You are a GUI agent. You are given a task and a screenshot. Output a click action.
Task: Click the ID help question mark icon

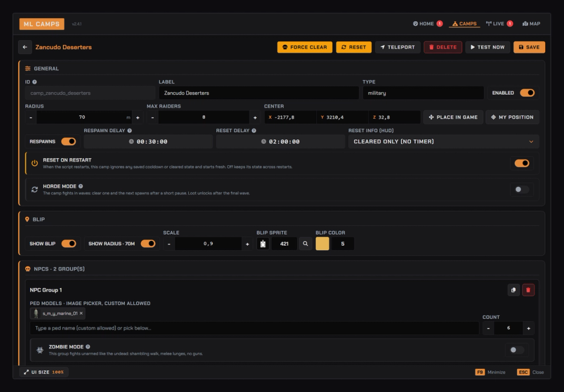(35, 82)
